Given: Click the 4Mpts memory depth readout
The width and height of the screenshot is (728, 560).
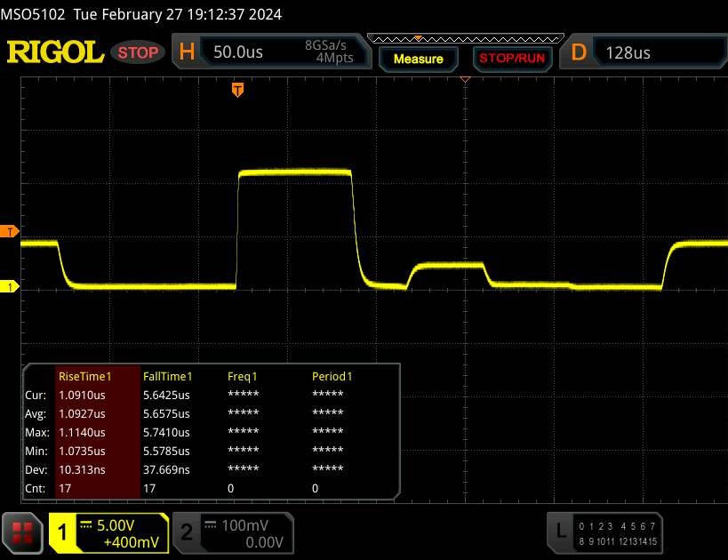Looking at the screenshot, I should (334, 58).
